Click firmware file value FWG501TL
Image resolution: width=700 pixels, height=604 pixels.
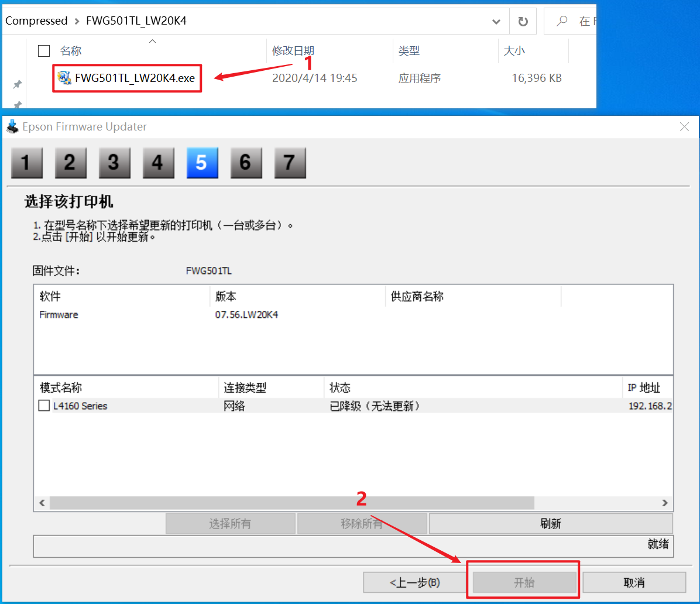pos(208,271)
